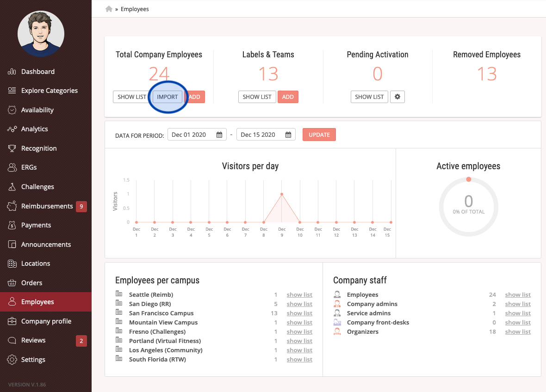Show list of Company admins
Image resolution: width=546 pixels, height=392 pixels.
(x=518, y=304)
